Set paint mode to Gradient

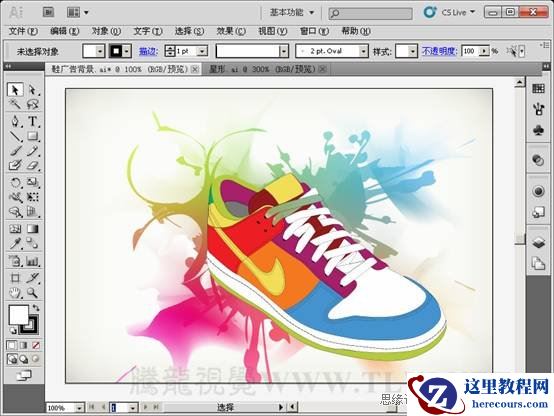pyautogui.click(x=23, y=345)
